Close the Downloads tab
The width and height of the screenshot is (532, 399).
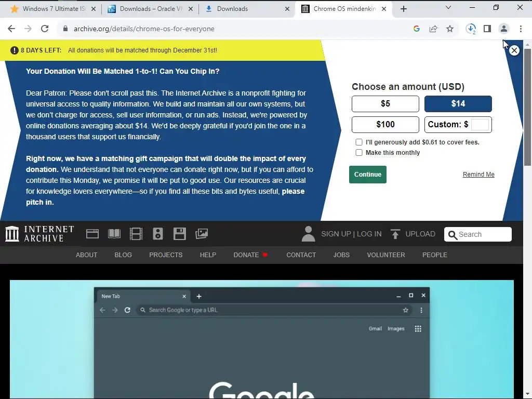(x=287, y=9)
